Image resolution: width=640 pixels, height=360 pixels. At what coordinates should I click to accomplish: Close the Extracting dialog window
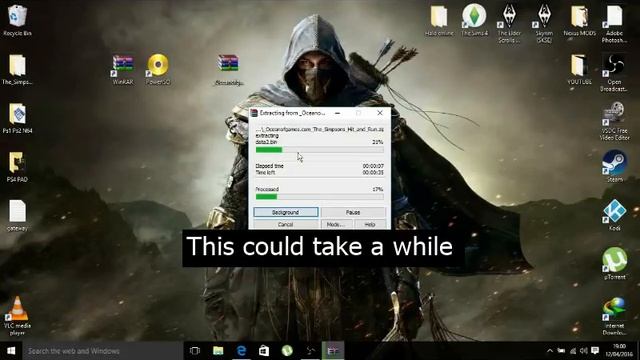pos(380,113)
